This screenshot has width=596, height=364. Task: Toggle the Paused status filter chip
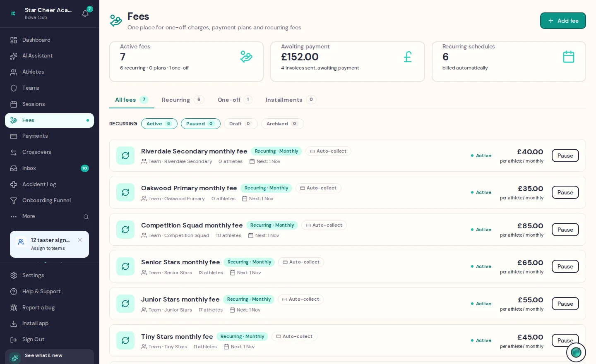point(201,124)
